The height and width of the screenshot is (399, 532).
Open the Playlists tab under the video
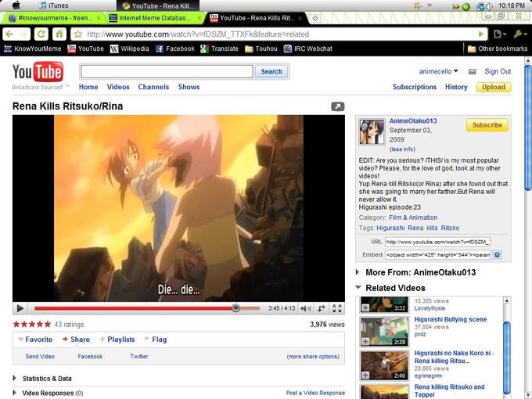click(117, 340)
